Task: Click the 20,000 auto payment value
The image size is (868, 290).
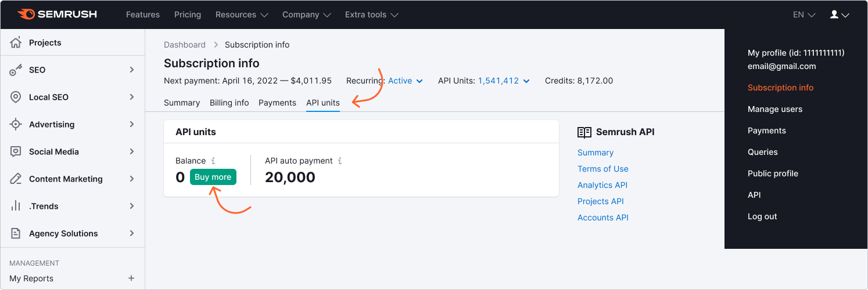Action: (x=290, y=177)
